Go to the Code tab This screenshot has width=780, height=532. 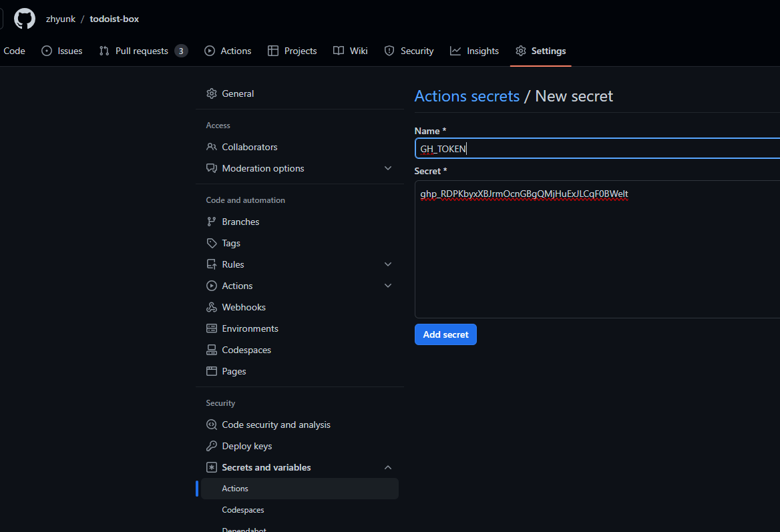[15, 51]
